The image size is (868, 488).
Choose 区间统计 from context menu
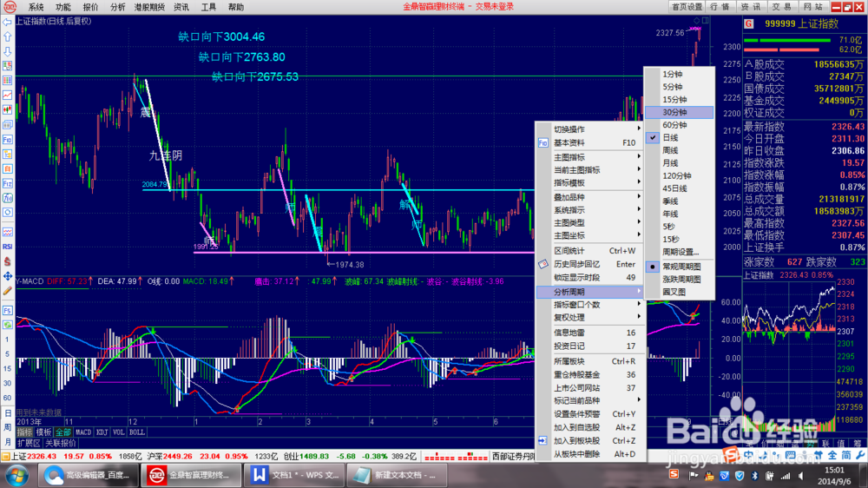point(589,251)
